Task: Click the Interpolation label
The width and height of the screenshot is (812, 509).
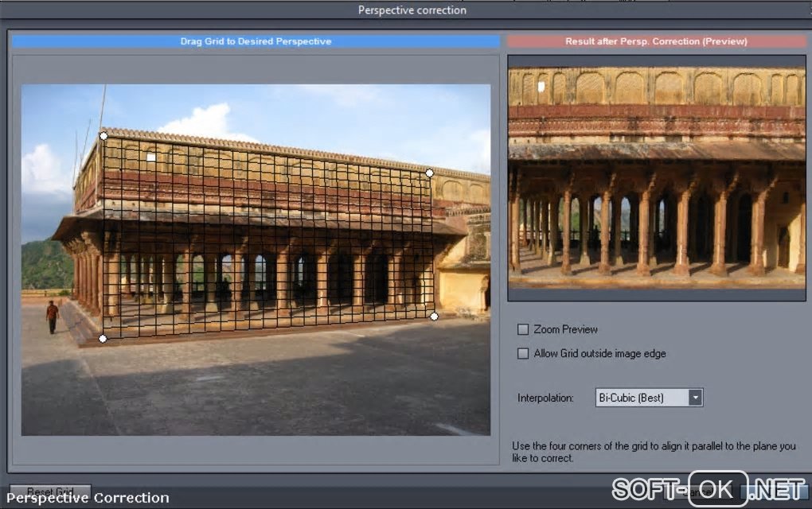Action: click(x=545, y=398)
